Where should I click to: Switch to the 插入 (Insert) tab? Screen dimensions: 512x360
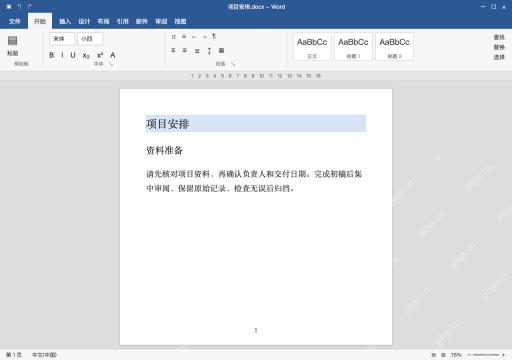pyautogui.click(x=65, y=21)
